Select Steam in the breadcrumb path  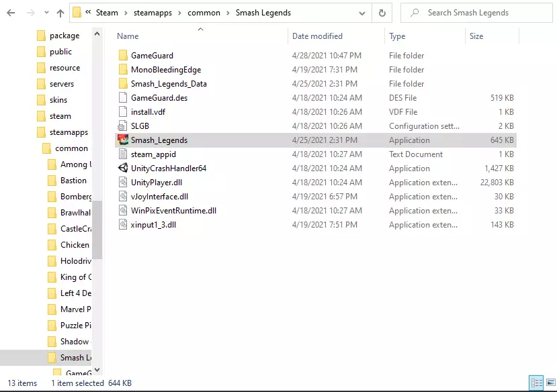pyautogui.click(x=107, y=13)
